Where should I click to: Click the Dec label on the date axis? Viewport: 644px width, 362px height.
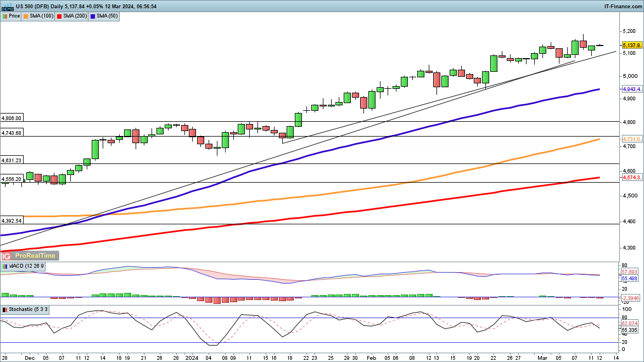click(30, 358)
